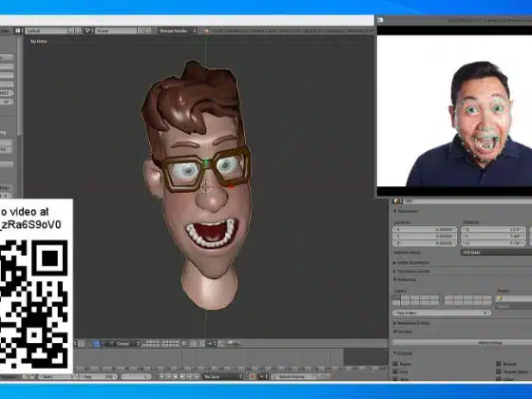Click the object name field in Properties

pos(467,200)
